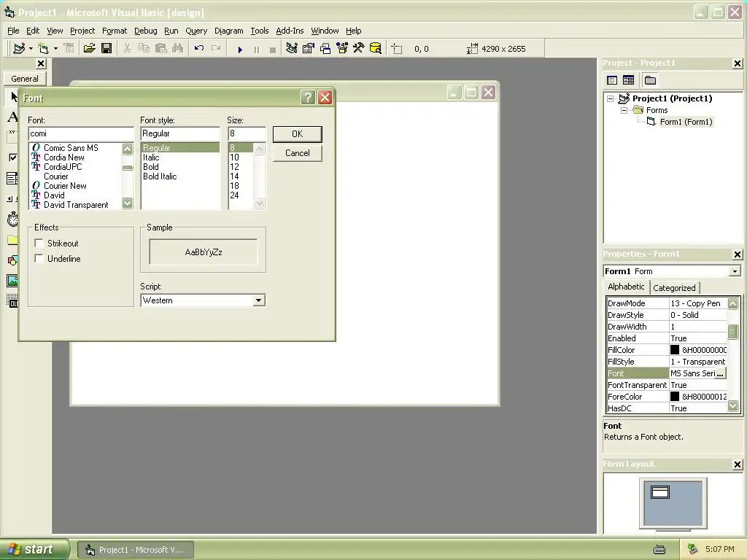Click the properties list scroll-down arrow
This screenshot has height=560, width=747.
pyautogui.click(x=732, y=405)
